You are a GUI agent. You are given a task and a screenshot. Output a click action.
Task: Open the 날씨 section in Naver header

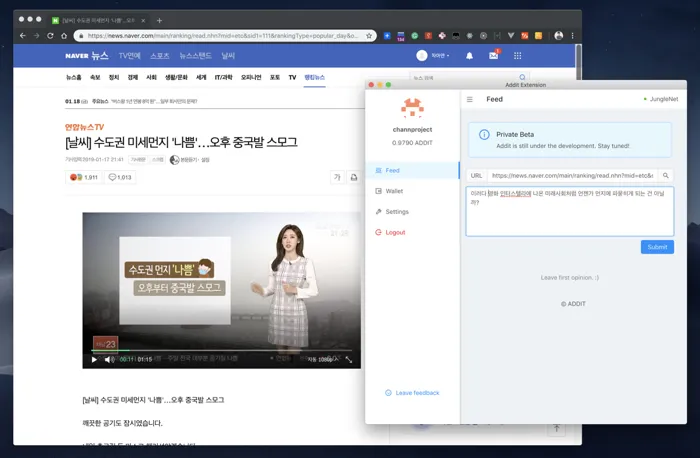tap(228, 55)
